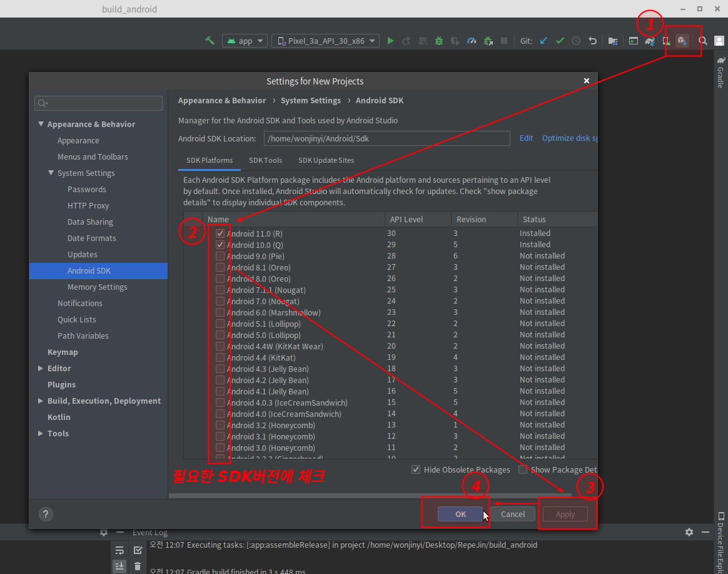
Task: Toggle Hide Obsolete Packages checkbox
Action: (x=416, y=469)
